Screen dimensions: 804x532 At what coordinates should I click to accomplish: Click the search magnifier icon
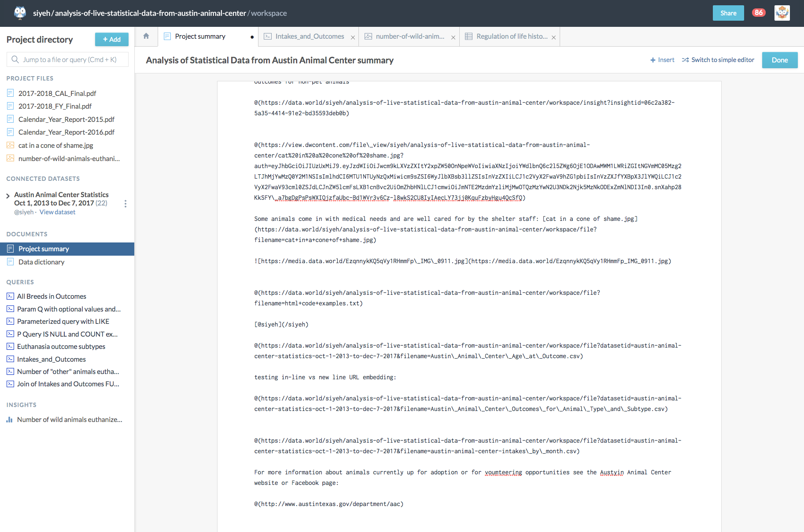(x=15, y=59)
